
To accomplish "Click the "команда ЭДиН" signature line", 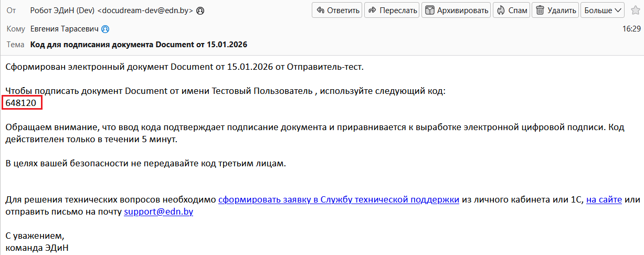I will click(x=37, y=248).
